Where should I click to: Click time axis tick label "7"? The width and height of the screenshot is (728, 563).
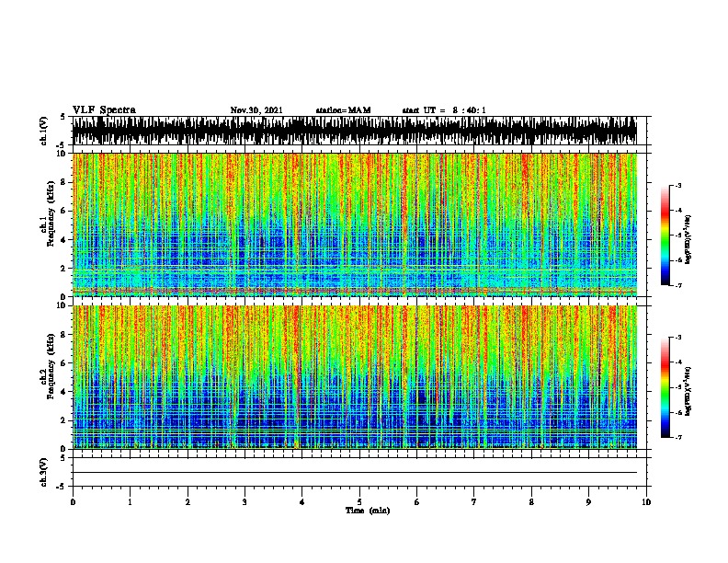[x=474, y=502]
